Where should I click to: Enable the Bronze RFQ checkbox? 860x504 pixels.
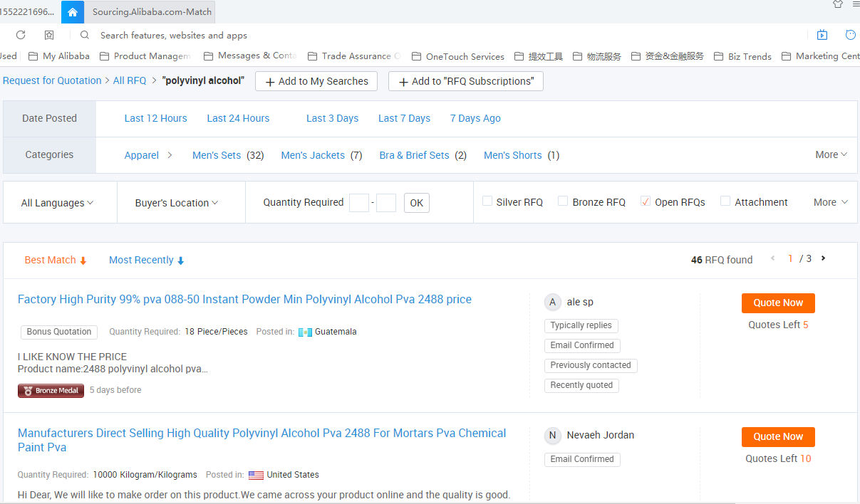(x=563, y=201)
